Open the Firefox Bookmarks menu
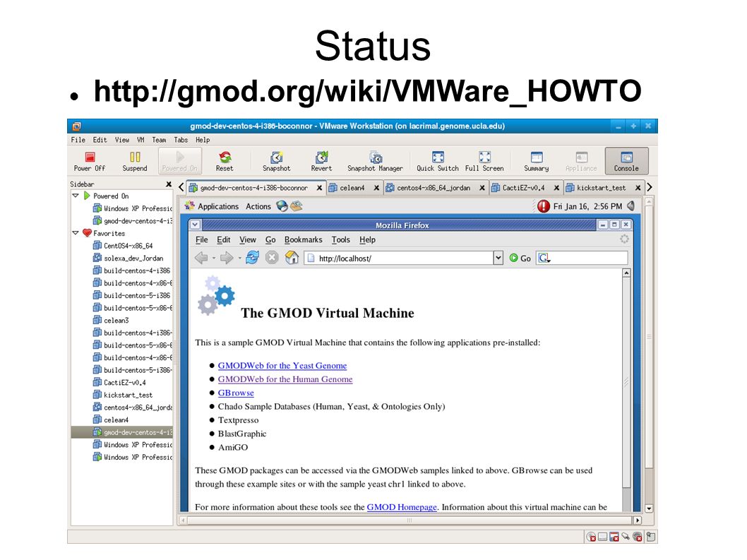Screen dimensions: 747x560 303,239
